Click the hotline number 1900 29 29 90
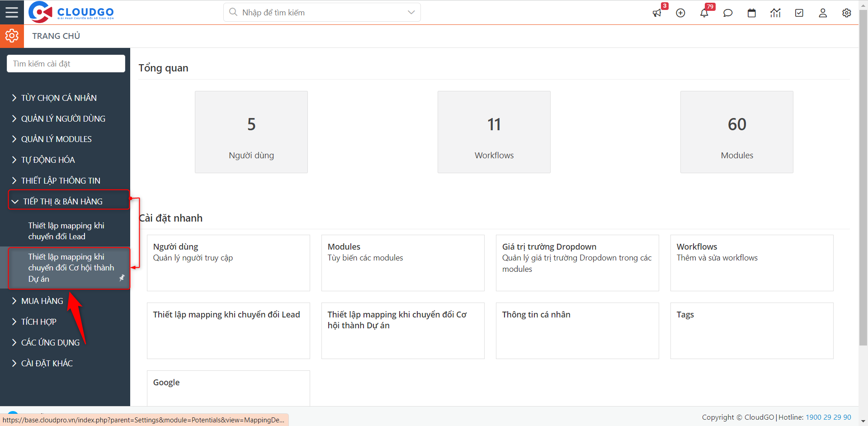Image resolution: width=868 pixels, height=426 pixels. [x=828, y=417]
